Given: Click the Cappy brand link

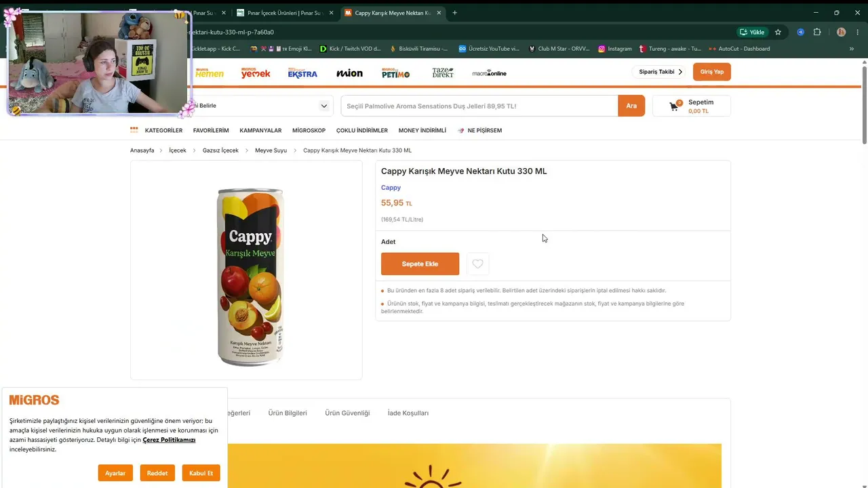Looking at the screenshot, I should pyautogui.click(x=391, y=188).
